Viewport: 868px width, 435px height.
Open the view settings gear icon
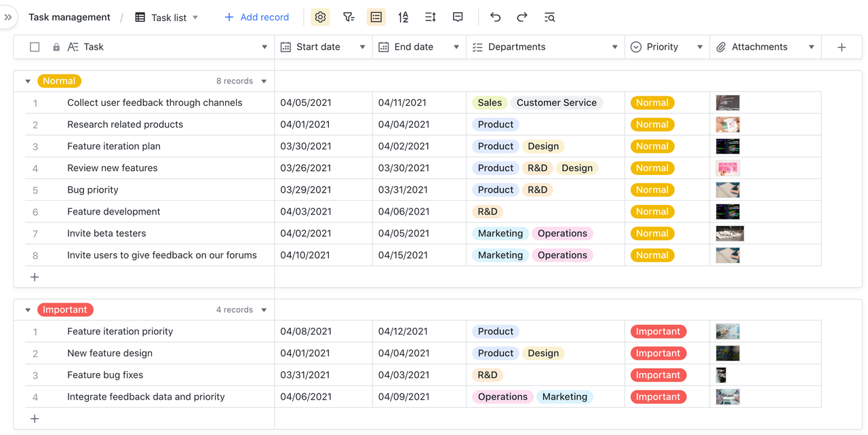point(320,17)
